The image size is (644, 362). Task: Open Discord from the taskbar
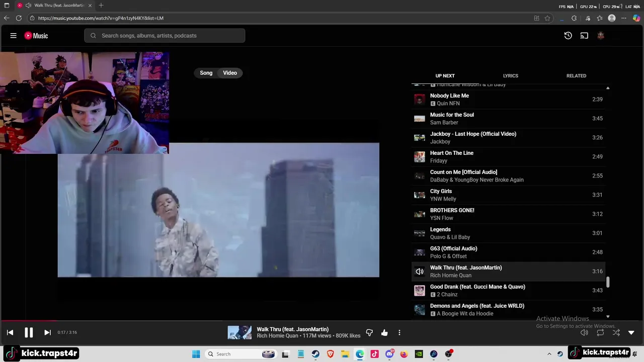(x=389, y=354)
